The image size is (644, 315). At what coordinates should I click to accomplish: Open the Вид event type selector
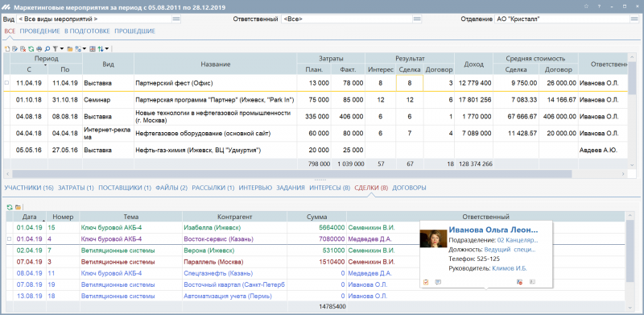(x=175, y=19)
